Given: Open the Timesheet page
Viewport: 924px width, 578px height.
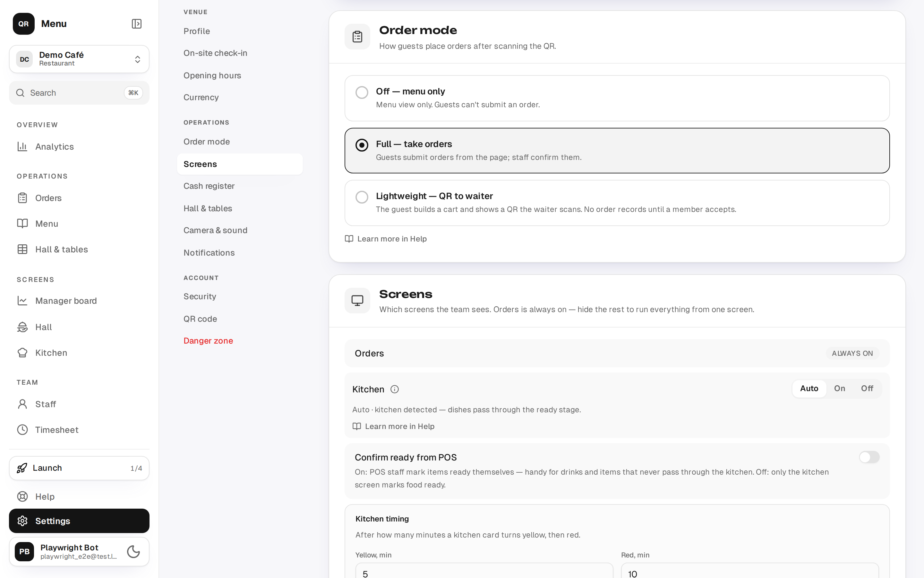Looking at the screenshot, I should [79, 430].
